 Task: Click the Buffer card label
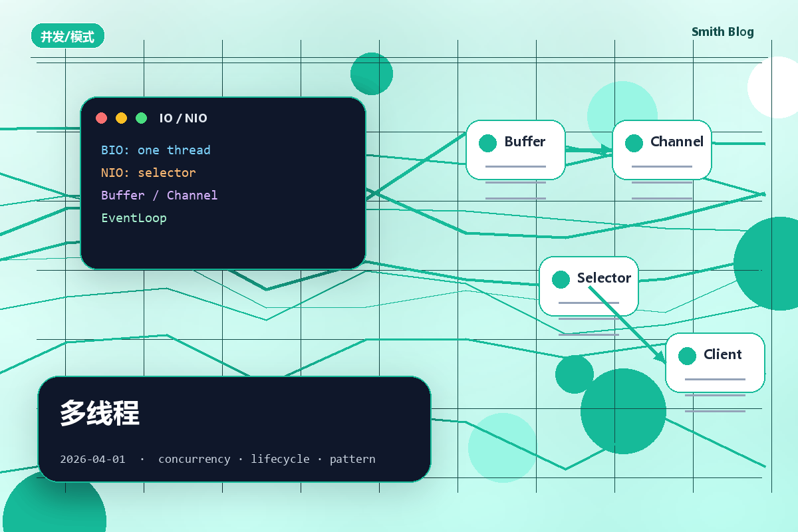[x=525, y=142]
